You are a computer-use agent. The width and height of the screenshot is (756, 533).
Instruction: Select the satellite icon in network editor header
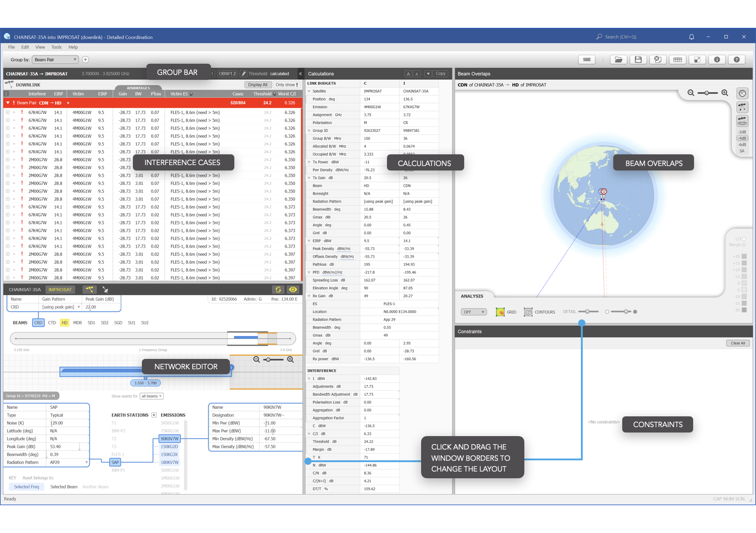point(90,289)
